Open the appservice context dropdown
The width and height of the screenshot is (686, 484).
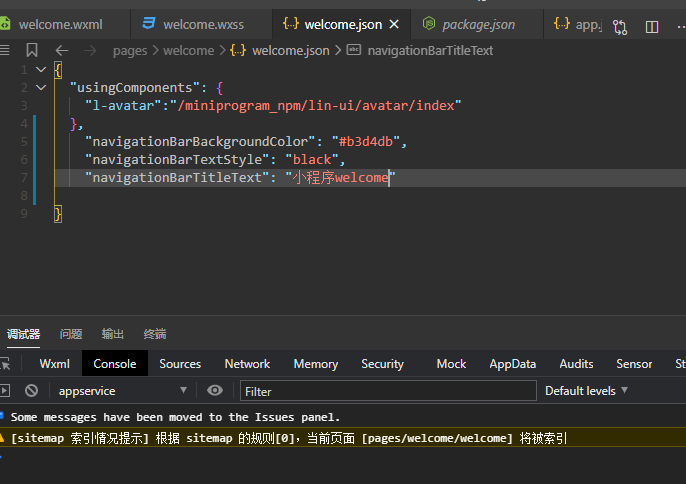coord(122,391)
